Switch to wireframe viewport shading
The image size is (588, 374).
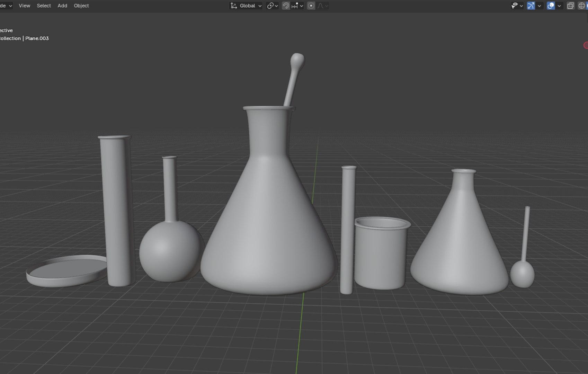tap(582, 6)
